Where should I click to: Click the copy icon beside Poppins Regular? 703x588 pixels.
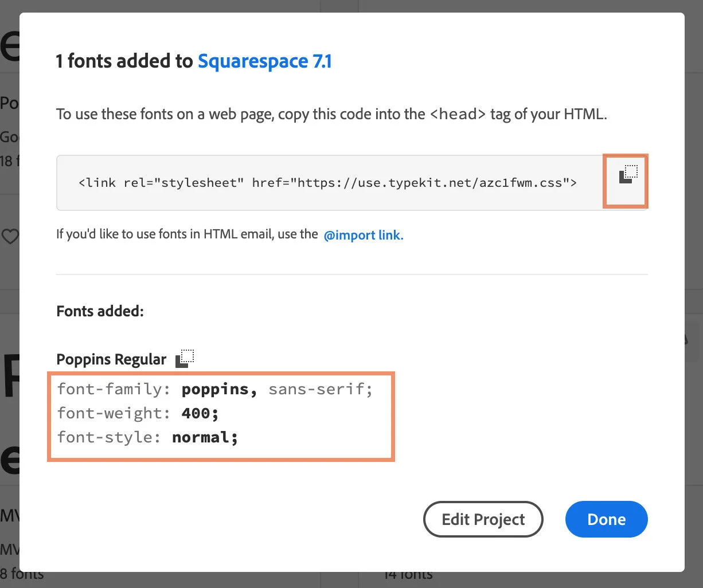pyautogui.click(x=184, y=359)
